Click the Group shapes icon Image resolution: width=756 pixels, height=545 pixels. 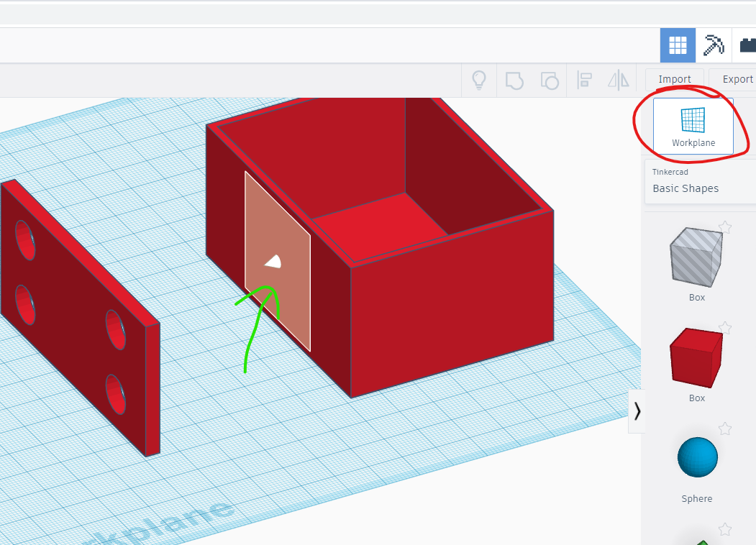[x=514, y=81]
